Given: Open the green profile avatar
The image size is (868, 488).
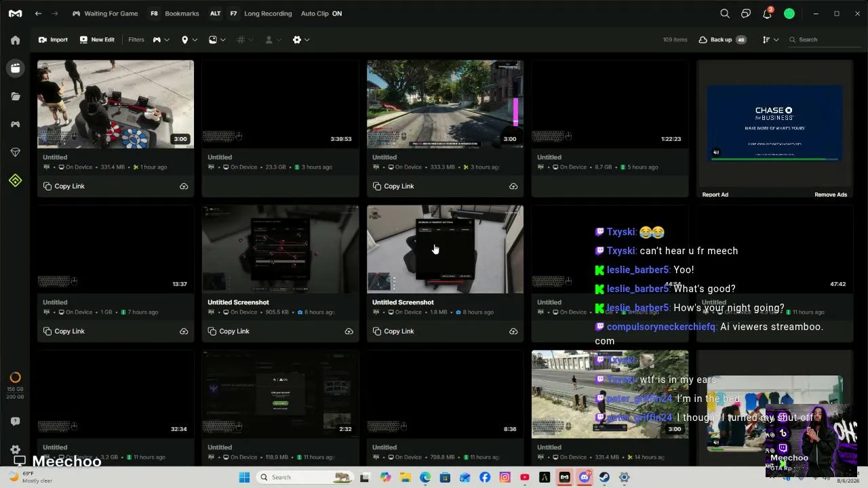Looking at the screenshot, I should (x=789, y=14).
